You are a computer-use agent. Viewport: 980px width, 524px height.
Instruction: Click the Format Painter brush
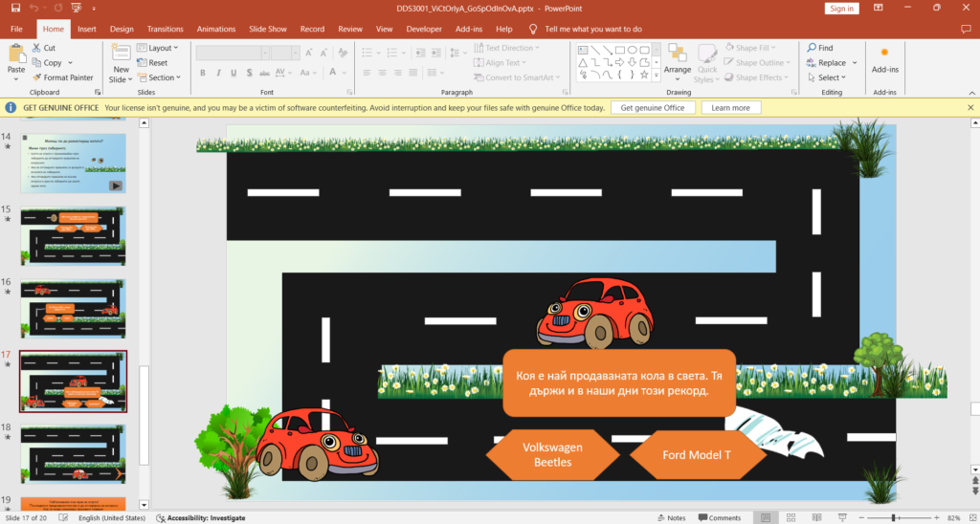coord(35,77)
